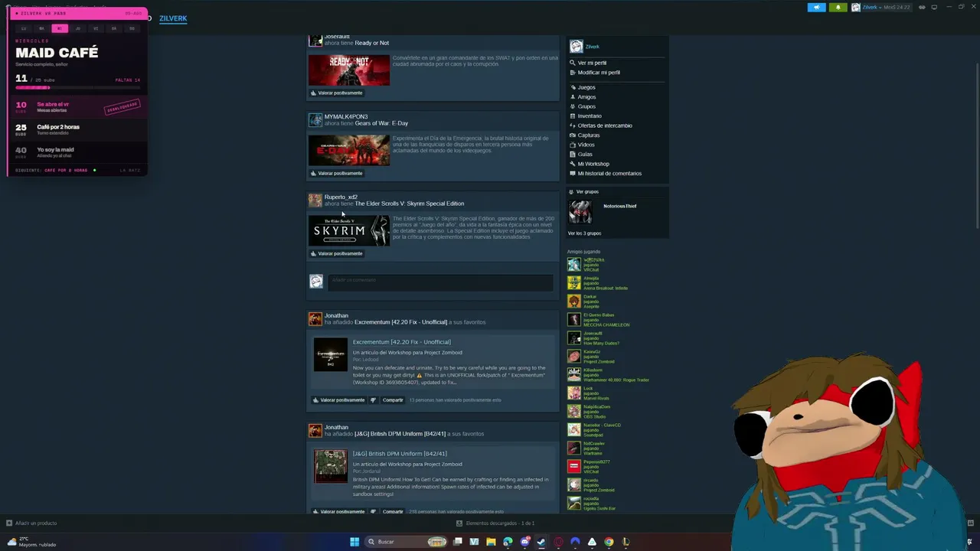Open 'Mi Workshop' in the sidebar
This screenshot has width=980, height=551.
[593, 164]
